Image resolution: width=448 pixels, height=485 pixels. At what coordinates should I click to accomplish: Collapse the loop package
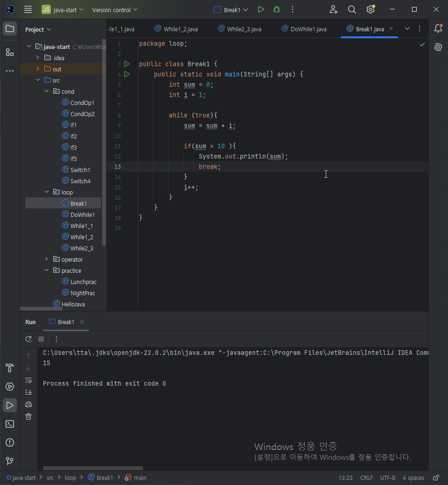[47, 192]
